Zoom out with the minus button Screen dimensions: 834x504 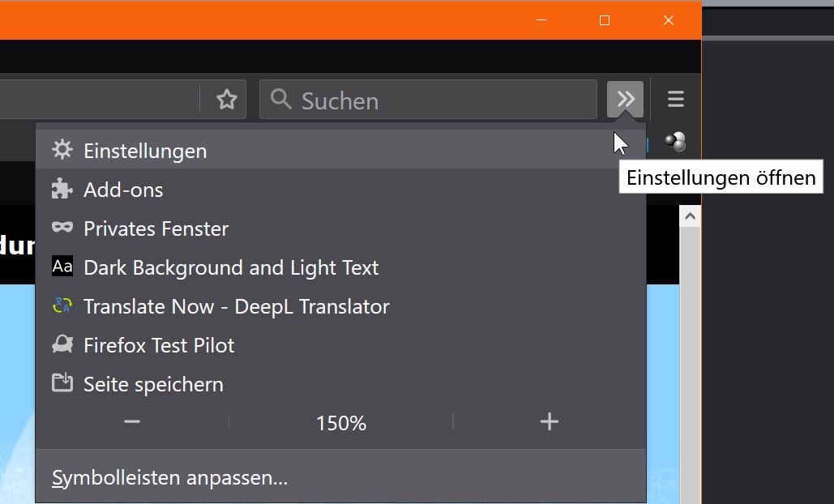coord(132,422)
